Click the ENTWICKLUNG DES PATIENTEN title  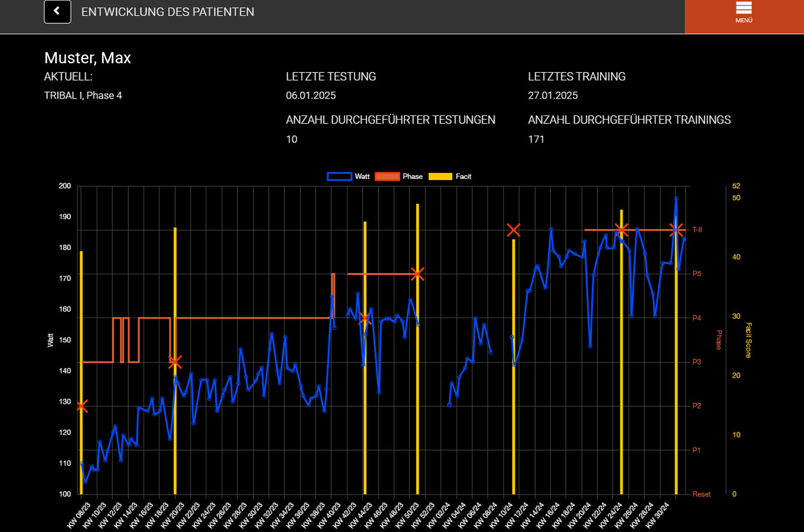point(168,12)
